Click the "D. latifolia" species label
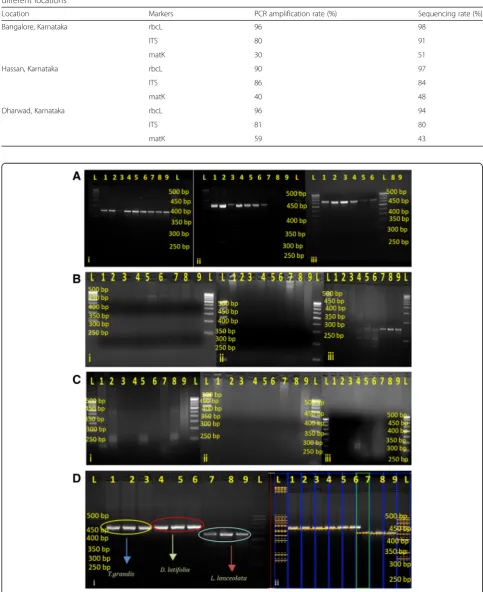The image size is (483, 592). click(175, 570)
